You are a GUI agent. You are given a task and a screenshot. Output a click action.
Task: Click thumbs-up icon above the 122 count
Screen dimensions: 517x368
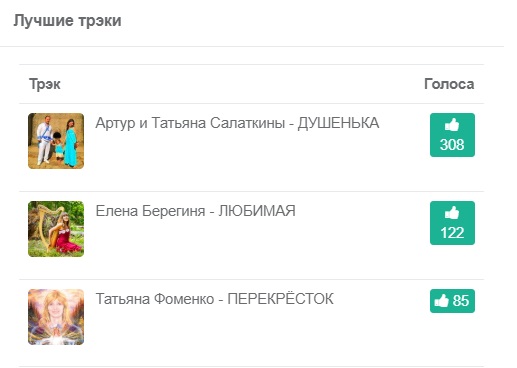click(x=452, y=213)
